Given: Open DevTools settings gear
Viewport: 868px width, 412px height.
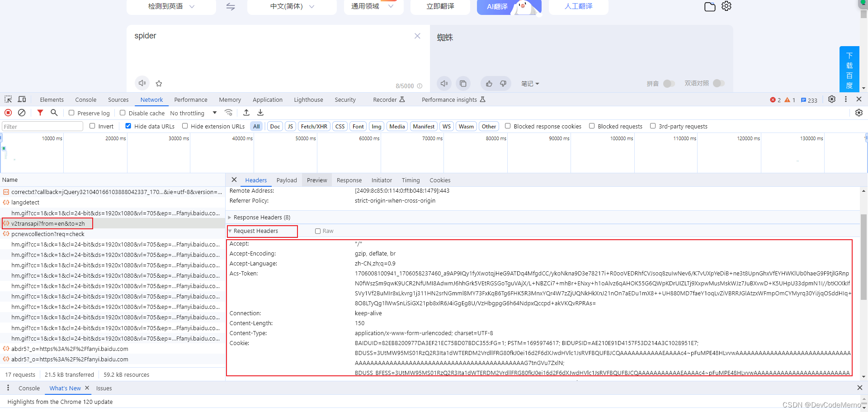Looking at the screenshot, I should (x=832, y=99).
